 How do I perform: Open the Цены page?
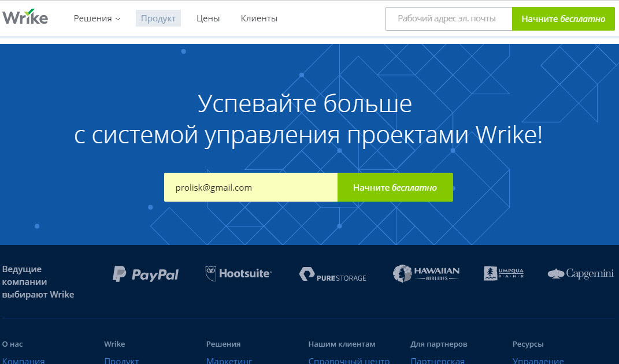208,18
